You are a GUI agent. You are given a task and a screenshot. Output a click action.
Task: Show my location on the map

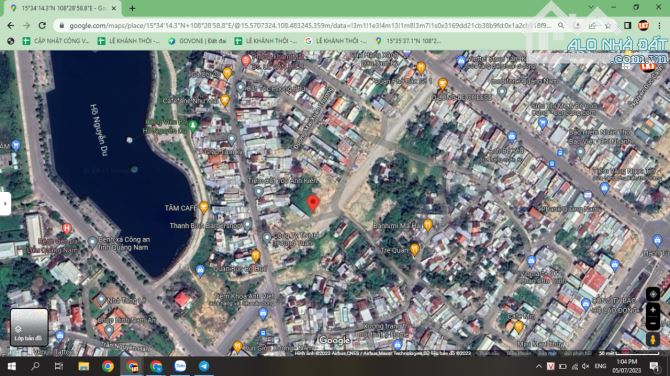point(652,294)
